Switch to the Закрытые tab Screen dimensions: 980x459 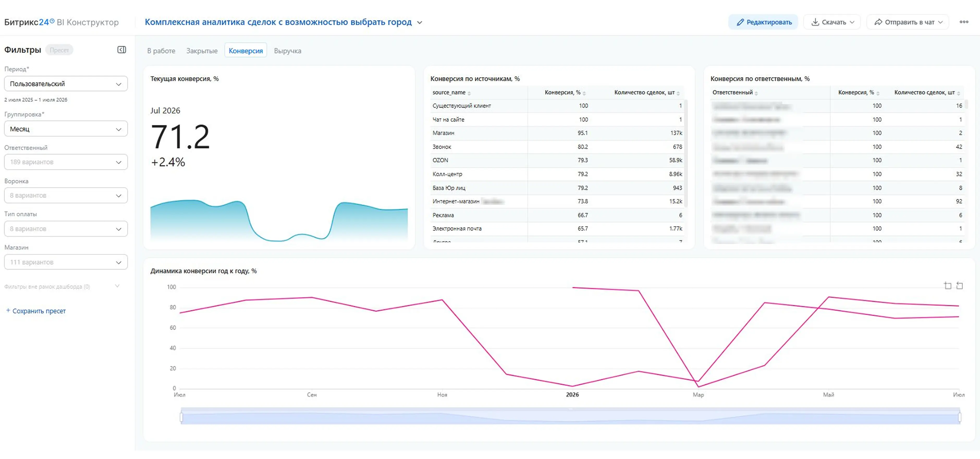click(202, 51)
